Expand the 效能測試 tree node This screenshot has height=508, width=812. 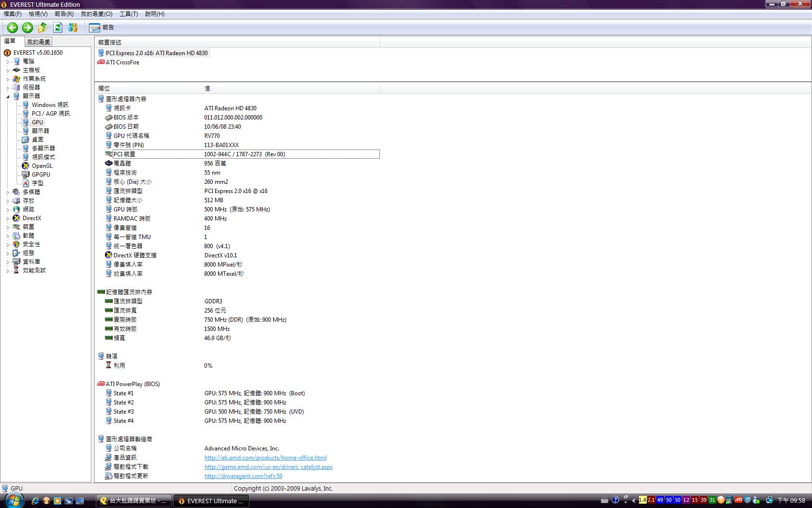[8, 270]
